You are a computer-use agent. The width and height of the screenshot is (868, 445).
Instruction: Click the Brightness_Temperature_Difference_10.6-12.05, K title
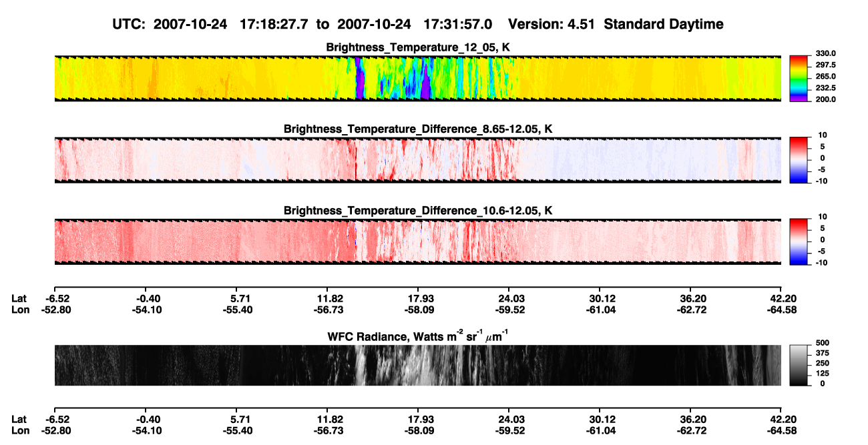click(418, 210)
